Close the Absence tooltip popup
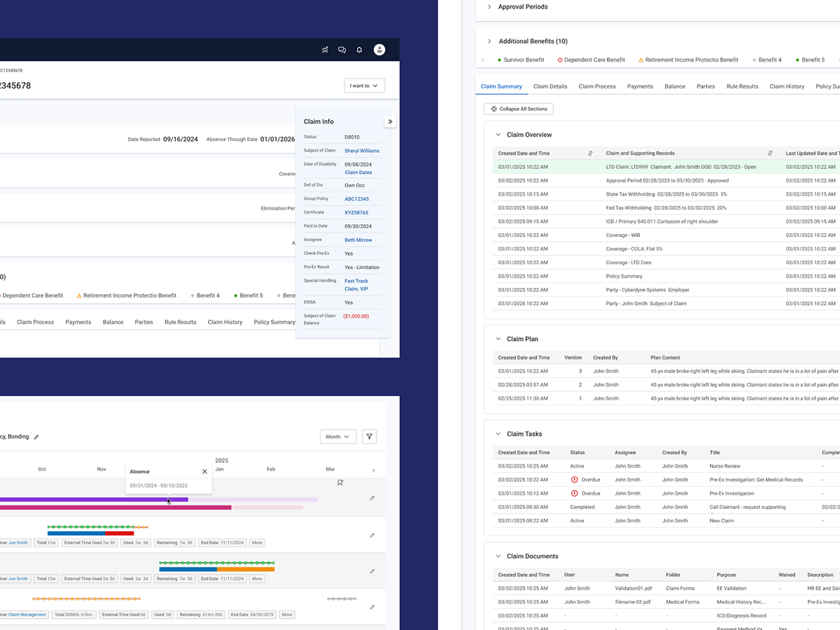Viewport: 840px width, 630px height. [x=204, y=472]
